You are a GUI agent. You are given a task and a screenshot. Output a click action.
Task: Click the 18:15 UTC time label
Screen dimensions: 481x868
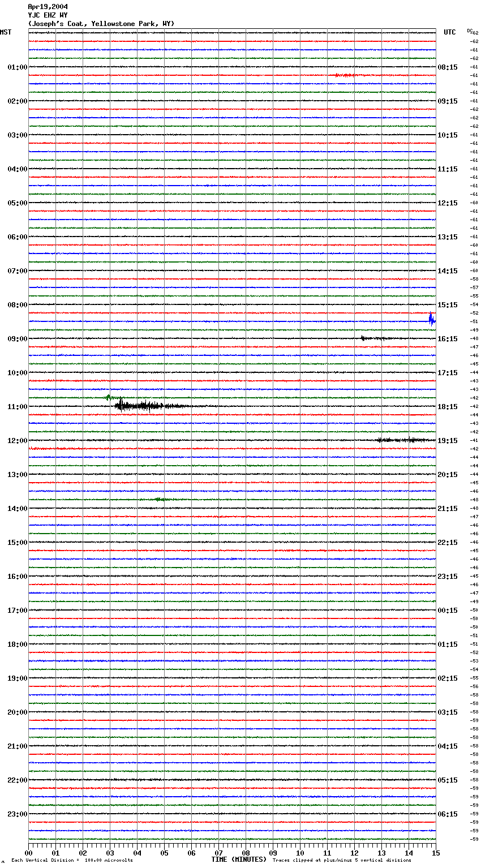click(x=448, y=407)
